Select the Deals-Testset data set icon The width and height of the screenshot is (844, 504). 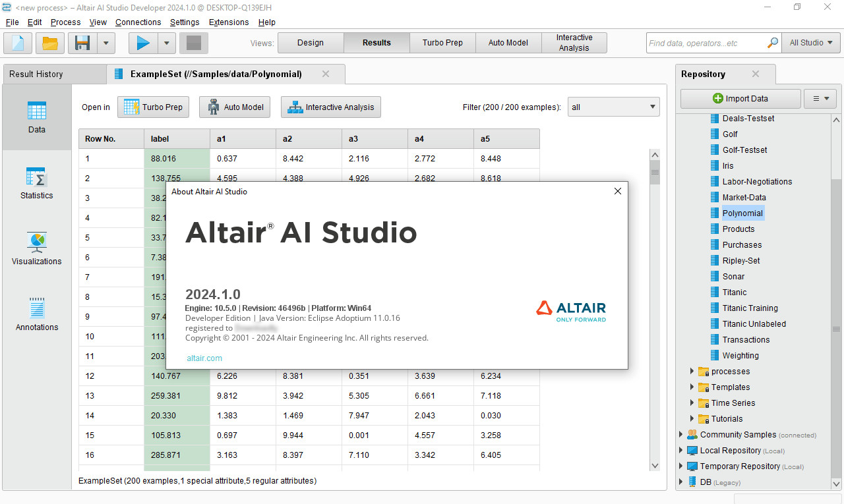click(x=715, y=119)
